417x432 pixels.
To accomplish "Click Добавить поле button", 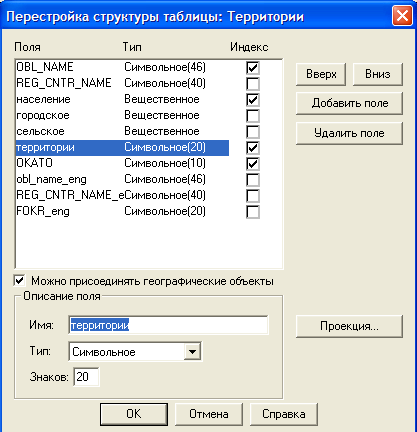I will tap(349, 103).
